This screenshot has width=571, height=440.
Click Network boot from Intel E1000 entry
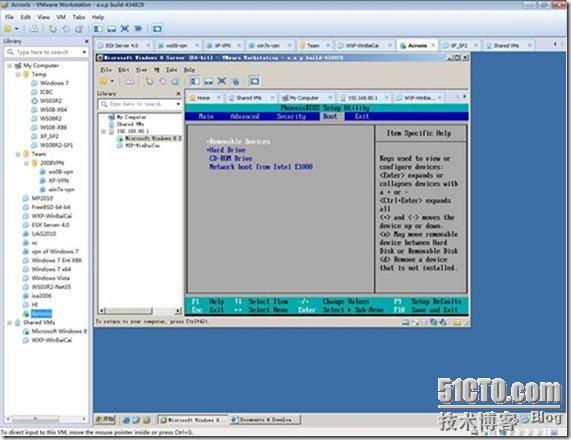pos(261,167)
